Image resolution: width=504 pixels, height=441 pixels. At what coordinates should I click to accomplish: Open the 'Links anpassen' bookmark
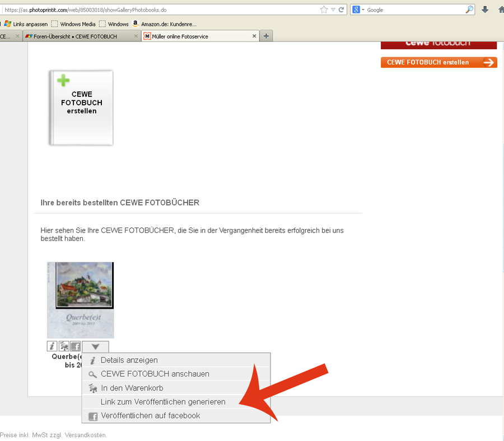tap(26, 24)
